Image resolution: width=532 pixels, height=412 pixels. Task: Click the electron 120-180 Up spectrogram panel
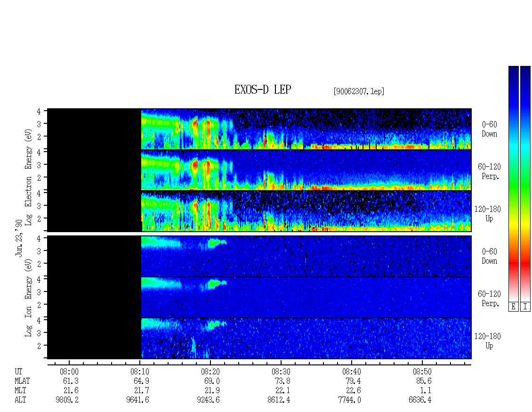pyautogui.click(x=259, y=211)
